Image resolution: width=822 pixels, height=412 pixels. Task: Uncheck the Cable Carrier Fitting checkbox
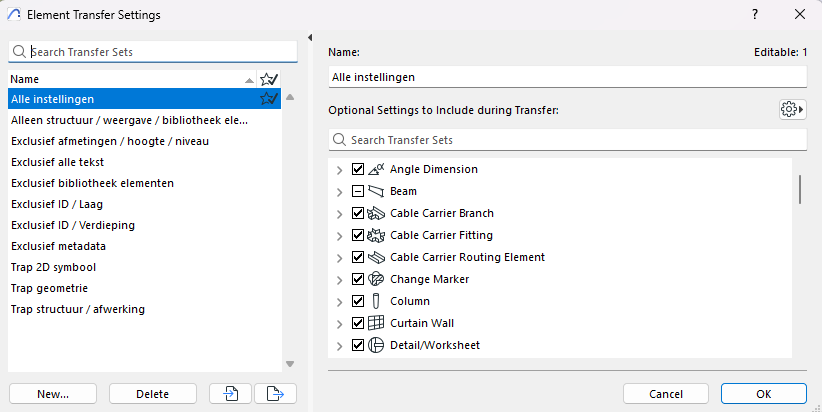click(x=358, y=235)
